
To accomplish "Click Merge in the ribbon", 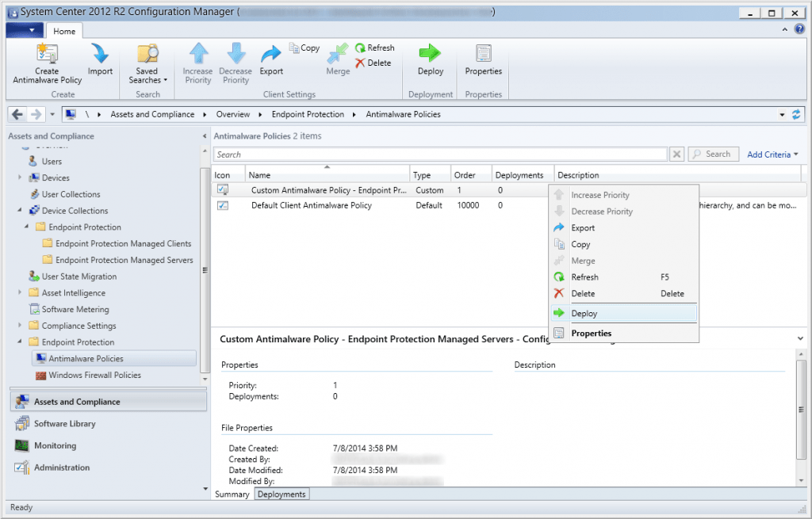I will tap(338, 59).
